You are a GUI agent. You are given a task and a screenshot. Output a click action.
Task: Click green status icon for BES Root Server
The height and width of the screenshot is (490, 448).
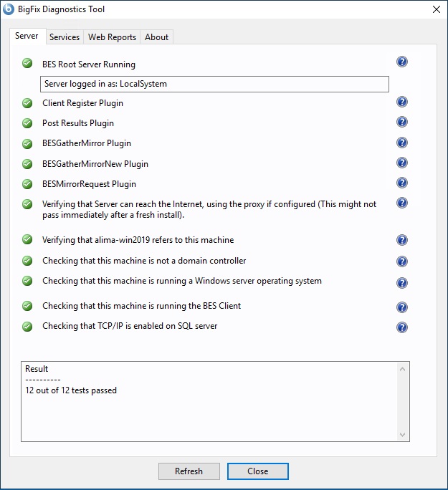(x=28, y=63)
